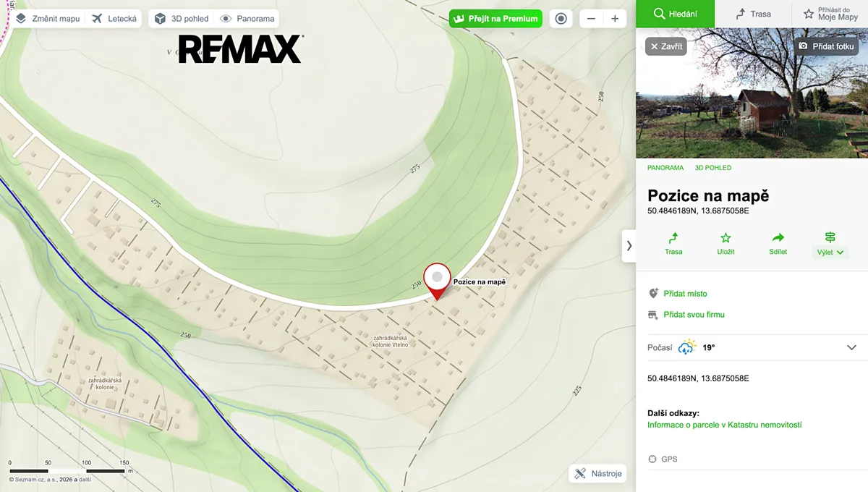
Task: Click the Pozice na mapě heading
Action: tap(708, 195)
